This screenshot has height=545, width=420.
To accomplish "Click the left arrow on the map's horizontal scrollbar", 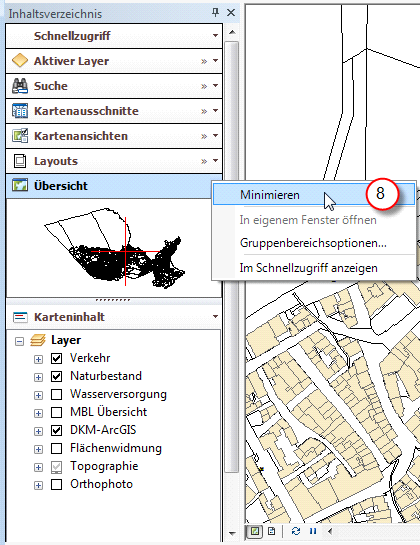I will [330, 531].
